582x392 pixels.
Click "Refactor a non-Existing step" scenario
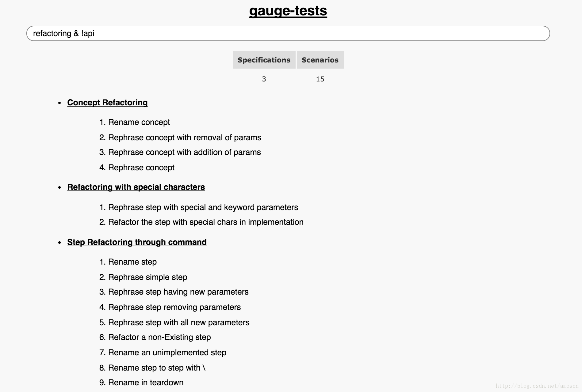[159, 337]
